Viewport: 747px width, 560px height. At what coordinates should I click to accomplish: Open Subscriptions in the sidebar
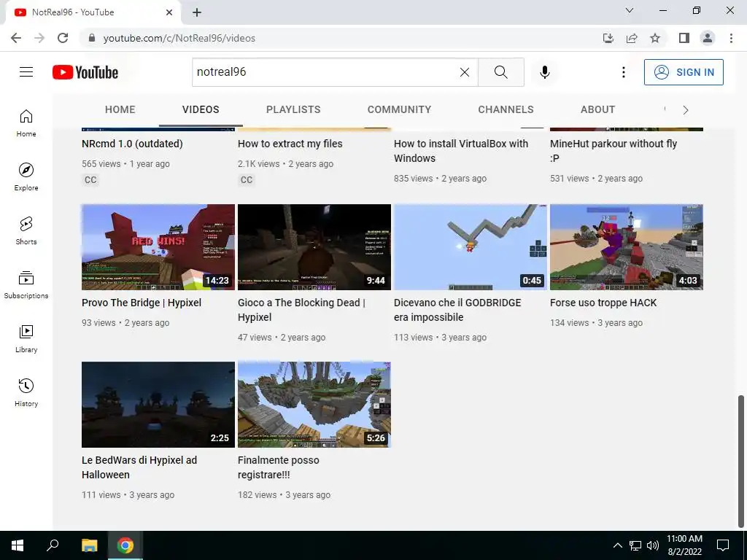pos(26,285)
